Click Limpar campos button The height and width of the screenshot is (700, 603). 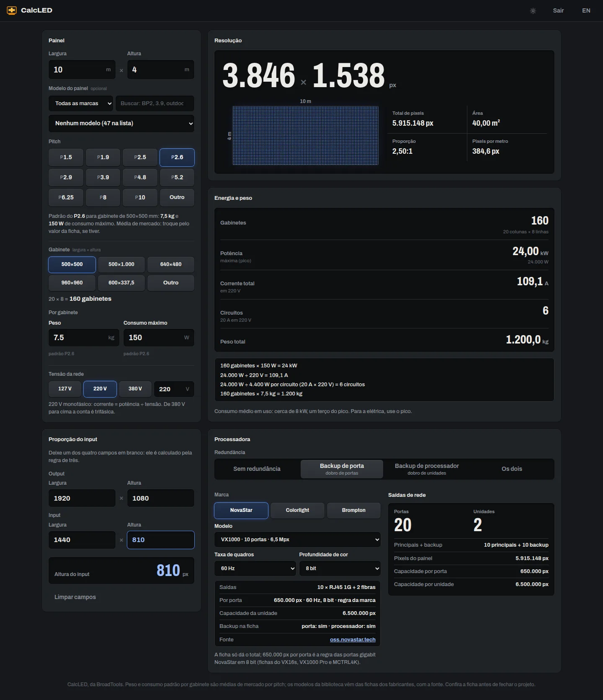point(75,597)
